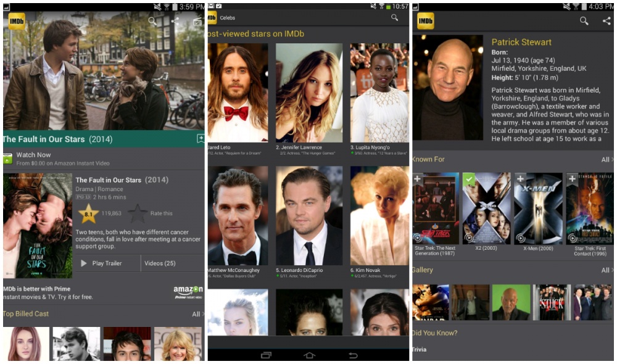Tap the IMDb logo on the Celebs screen
The height and width of the screenshot is (364, 617).
[212, 18]
